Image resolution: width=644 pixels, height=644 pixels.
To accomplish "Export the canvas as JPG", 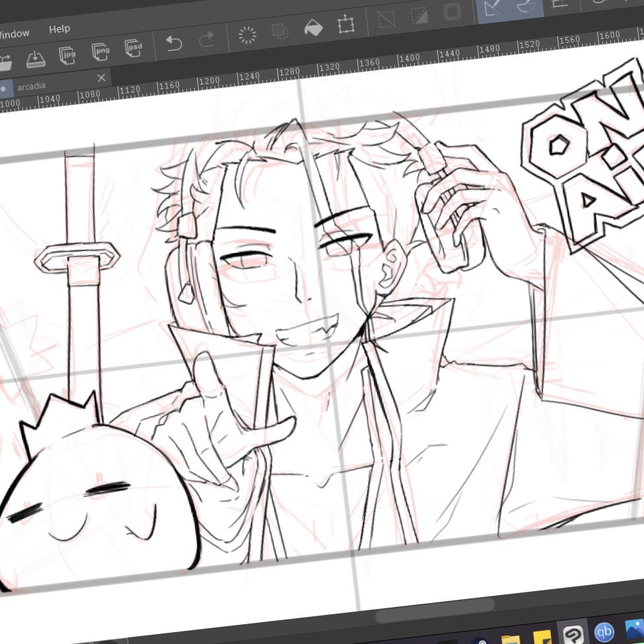I will (67, 55).
